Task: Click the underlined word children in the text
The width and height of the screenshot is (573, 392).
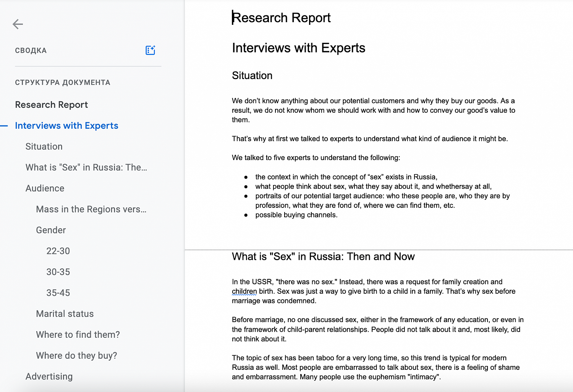Action: tap(244, 292)
